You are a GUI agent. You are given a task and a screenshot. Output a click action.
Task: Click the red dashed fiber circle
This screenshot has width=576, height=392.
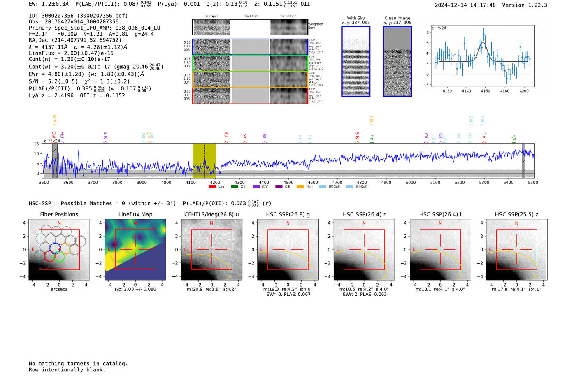coord(49,256)
